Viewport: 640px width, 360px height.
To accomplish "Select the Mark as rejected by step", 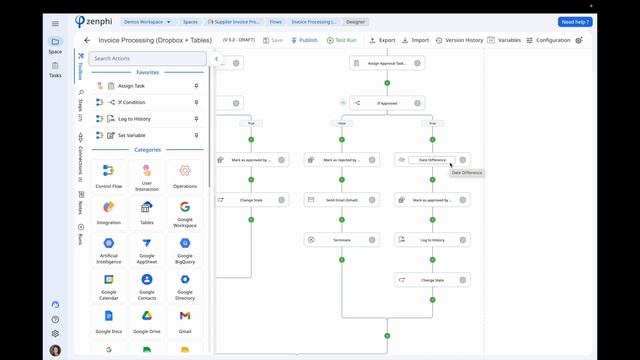I will (x=342, y=160).
